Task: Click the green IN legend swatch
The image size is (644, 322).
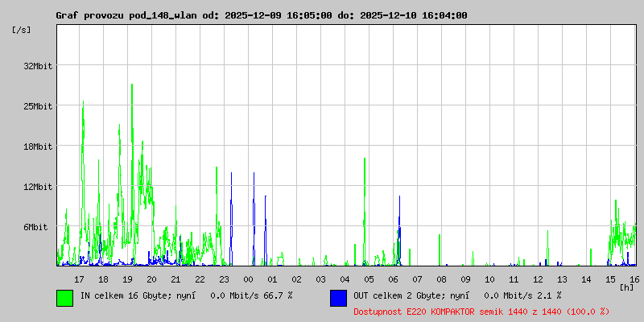Action: 65,298
